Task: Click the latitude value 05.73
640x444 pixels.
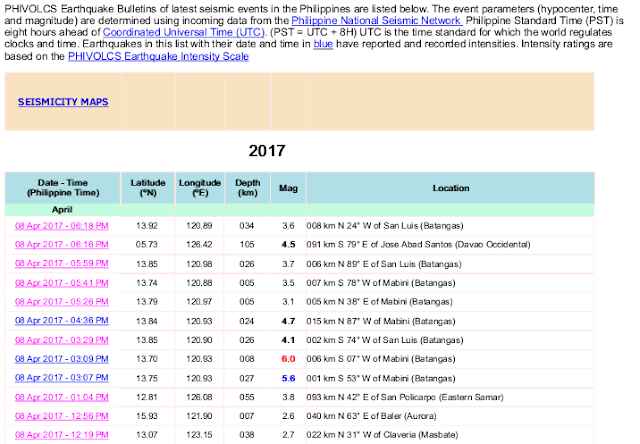Action: [147, 244]
